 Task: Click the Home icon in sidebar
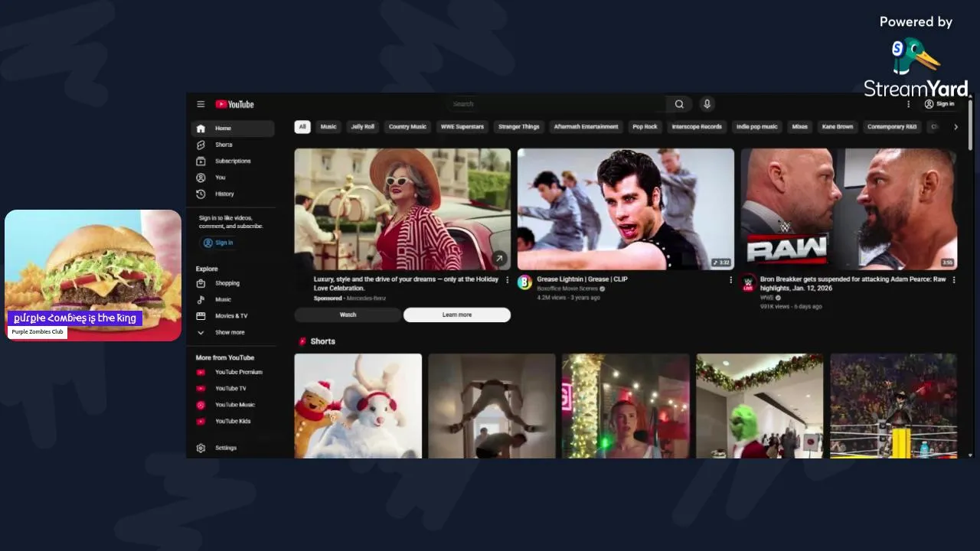tap(201, 129)
